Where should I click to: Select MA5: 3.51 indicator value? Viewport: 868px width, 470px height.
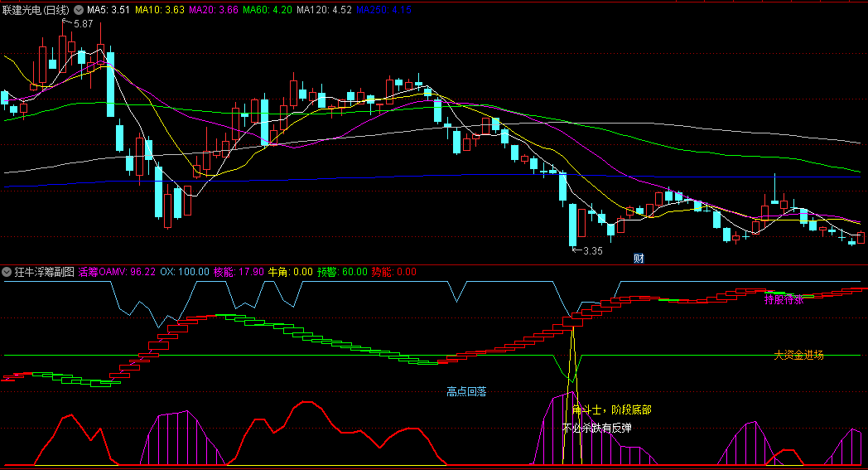pyautogui.click(x=108, y=9)
